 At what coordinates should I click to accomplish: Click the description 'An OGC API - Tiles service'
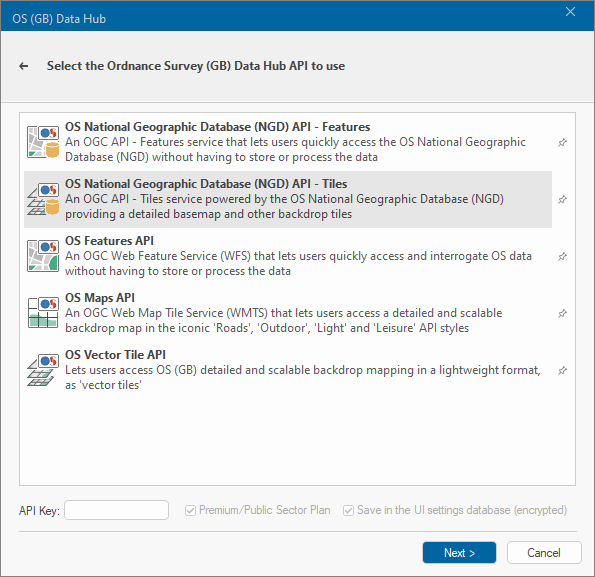click(x=285, y=206)
